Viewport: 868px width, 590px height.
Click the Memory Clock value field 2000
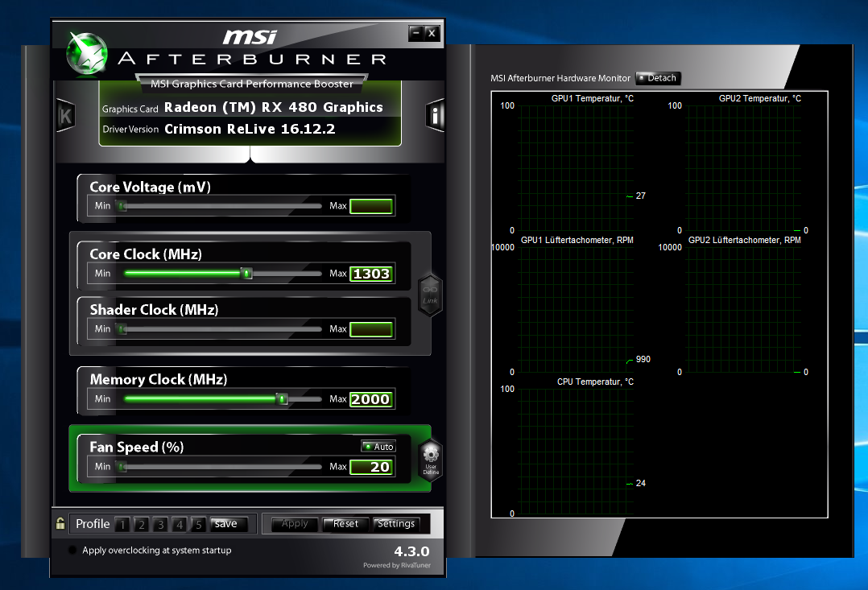[371, 399]
